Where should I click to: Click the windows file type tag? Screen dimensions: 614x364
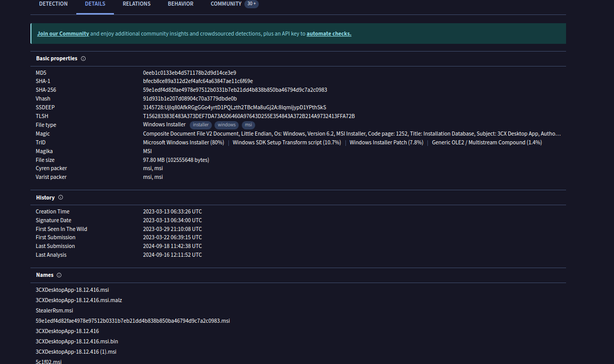click(x=226, y=125)
